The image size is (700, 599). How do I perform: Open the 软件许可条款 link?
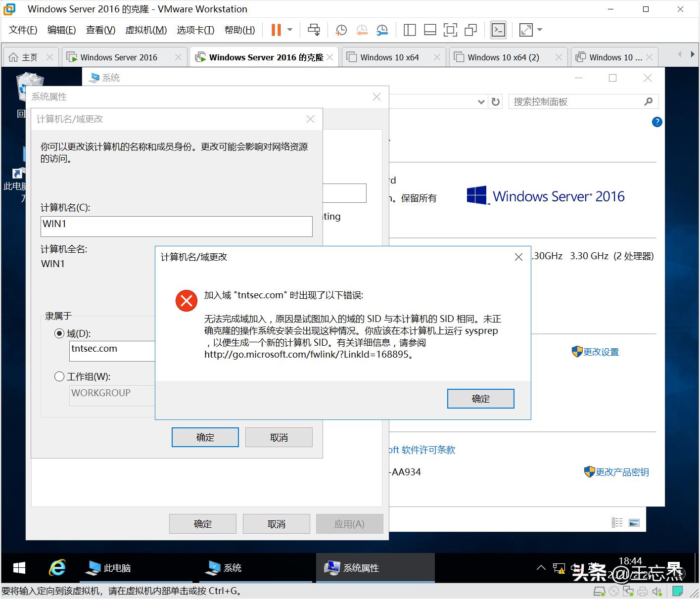point(422,450)
